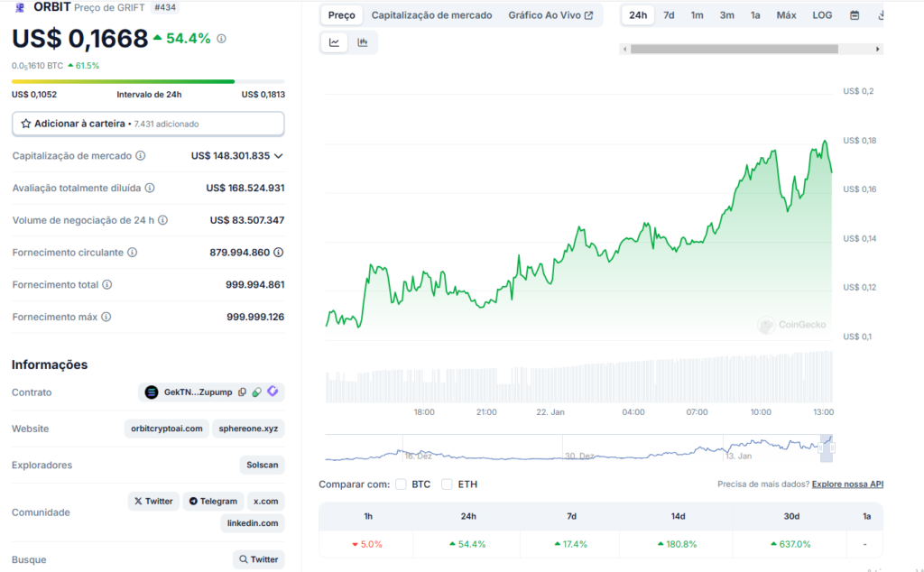Select the 1a time range
The height and width of the screenshot is (572, 924).
coord(755,15)
